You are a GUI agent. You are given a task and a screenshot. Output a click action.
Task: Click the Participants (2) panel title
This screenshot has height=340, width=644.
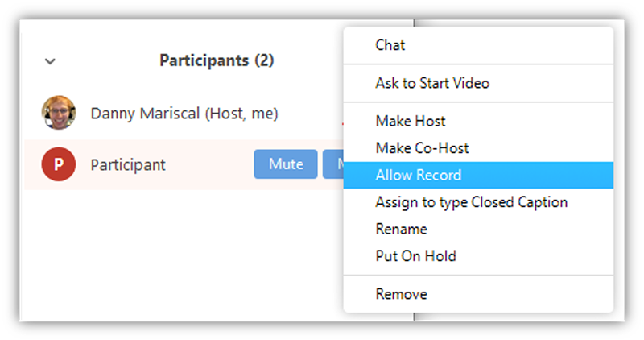pyautogui.click(x=216, y=61)
